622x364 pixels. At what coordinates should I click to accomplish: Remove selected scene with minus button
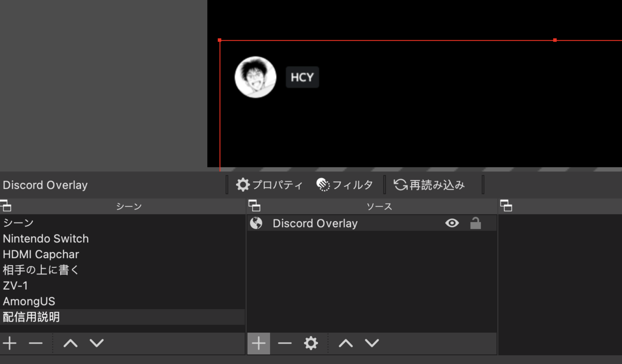coord(35,343)
